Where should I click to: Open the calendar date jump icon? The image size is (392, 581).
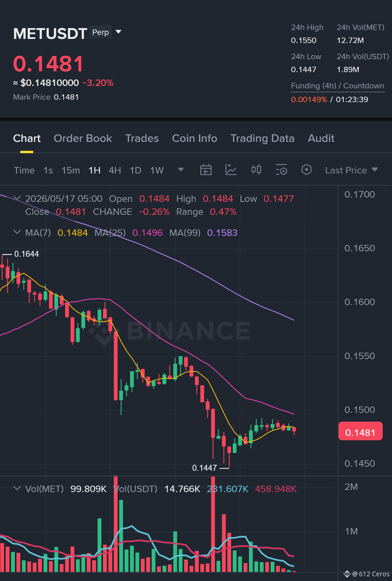206,170
